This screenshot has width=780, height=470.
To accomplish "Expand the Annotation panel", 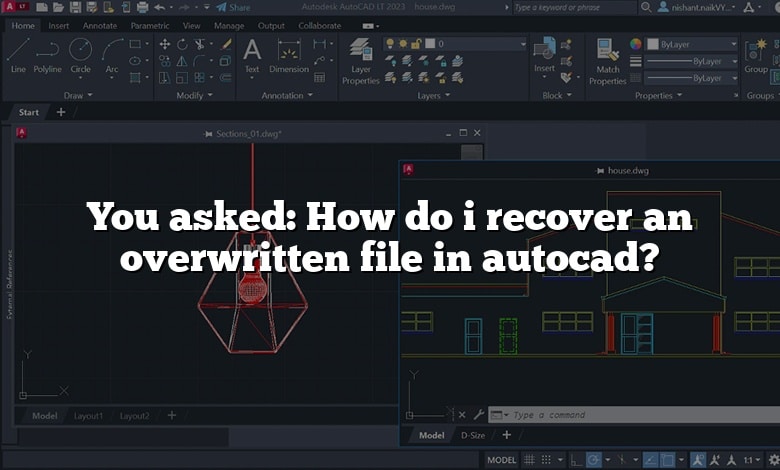I will [287, 95].
